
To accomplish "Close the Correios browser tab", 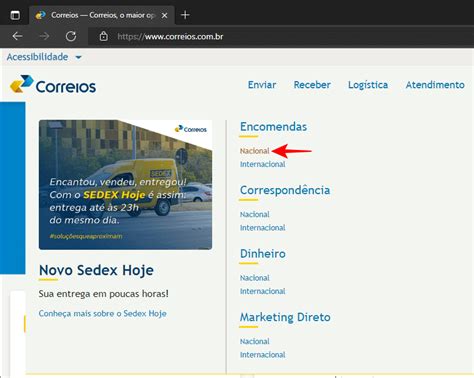I will pos(164,15).
